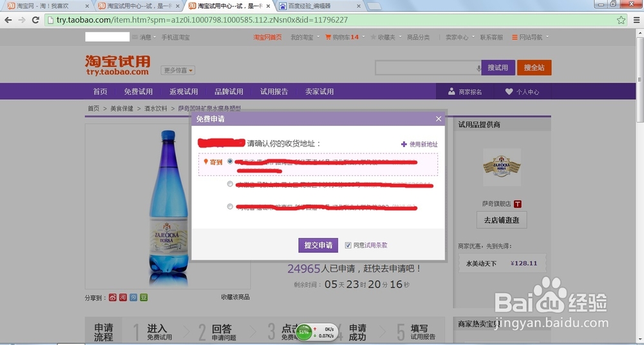
Task: Click the red T badge beside 萨奇旗舰店
Action: 518,204
